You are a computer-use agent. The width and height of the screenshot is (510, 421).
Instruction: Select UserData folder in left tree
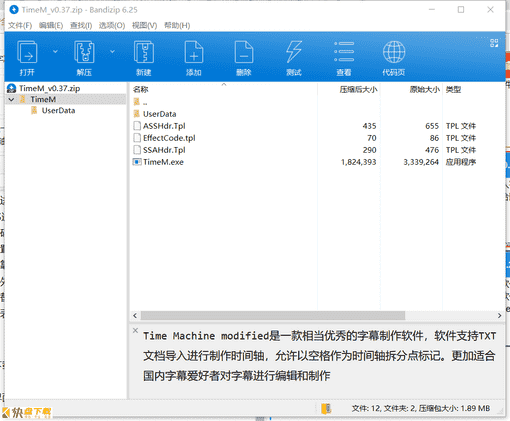(58, 111)
